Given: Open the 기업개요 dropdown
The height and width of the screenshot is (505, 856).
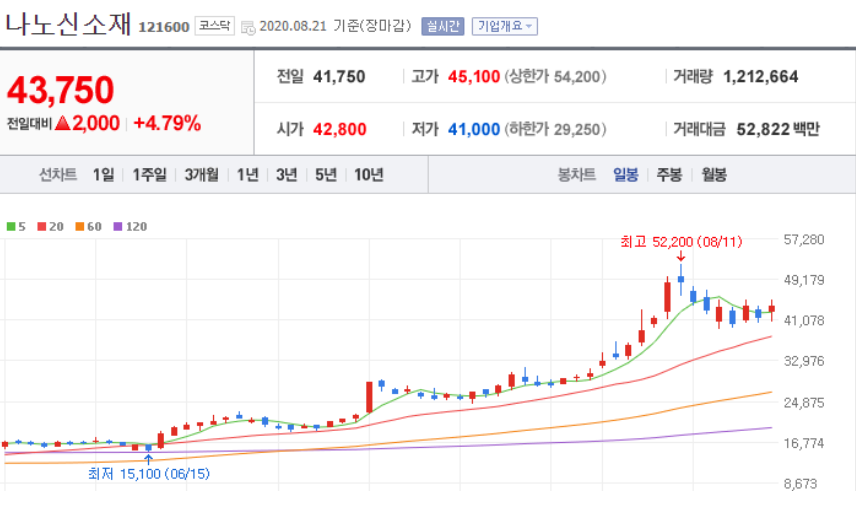Looking at the screenshot, I should pyautogui.click(x=504, y=26).
